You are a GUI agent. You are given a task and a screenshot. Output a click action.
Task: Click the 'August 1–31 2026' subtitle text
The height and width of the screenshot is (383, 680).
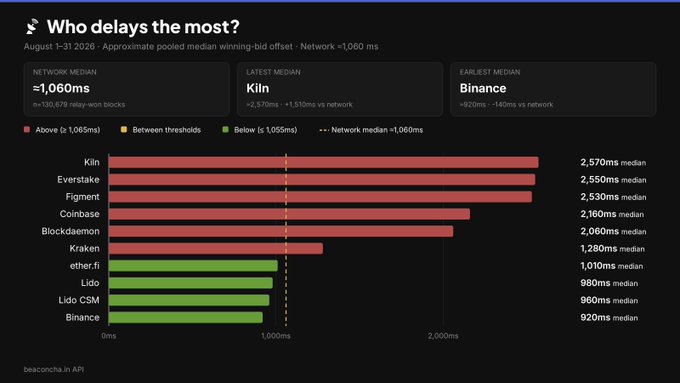(x=59, y=46)
